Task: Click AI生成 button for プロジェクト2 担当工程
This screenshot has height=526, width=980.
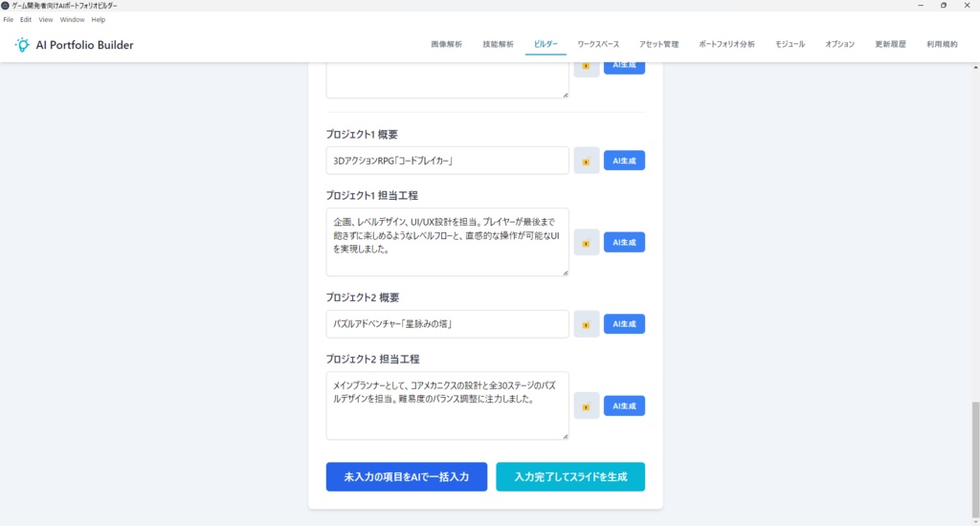Action: click(624, 406)
